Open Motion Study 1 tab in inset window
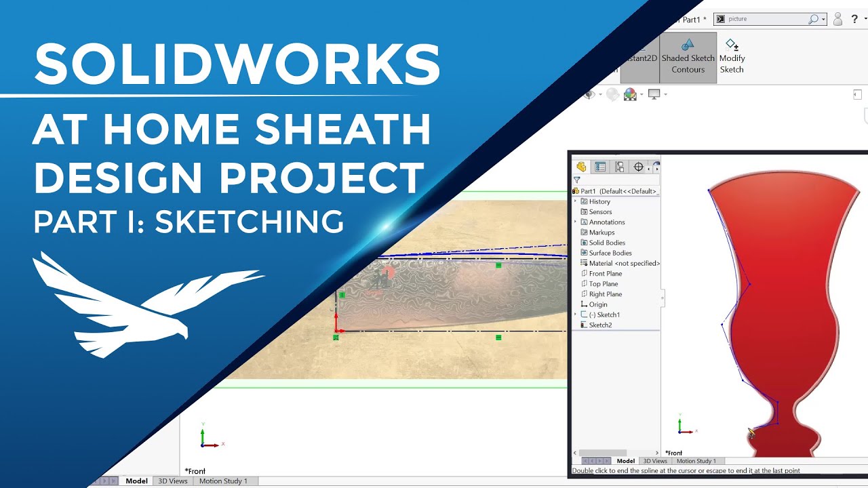The image size is (868, 488). (696, 461)
